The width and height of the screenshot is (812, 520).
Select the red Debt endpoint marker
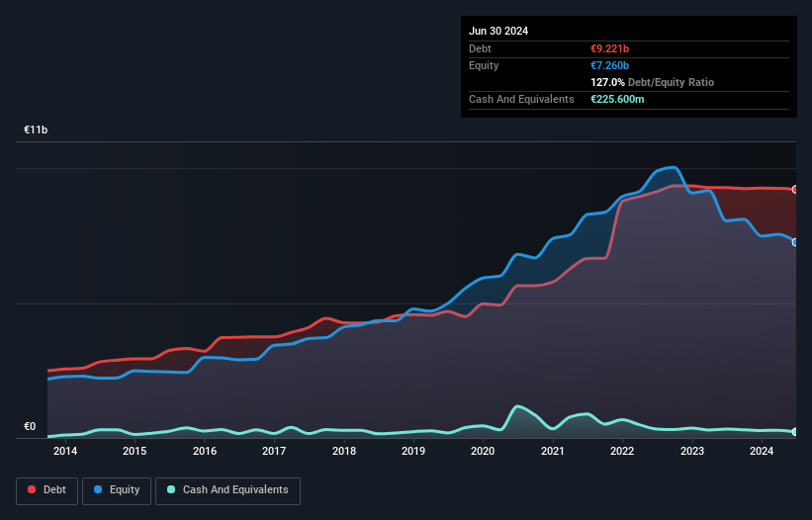[795, 190]
